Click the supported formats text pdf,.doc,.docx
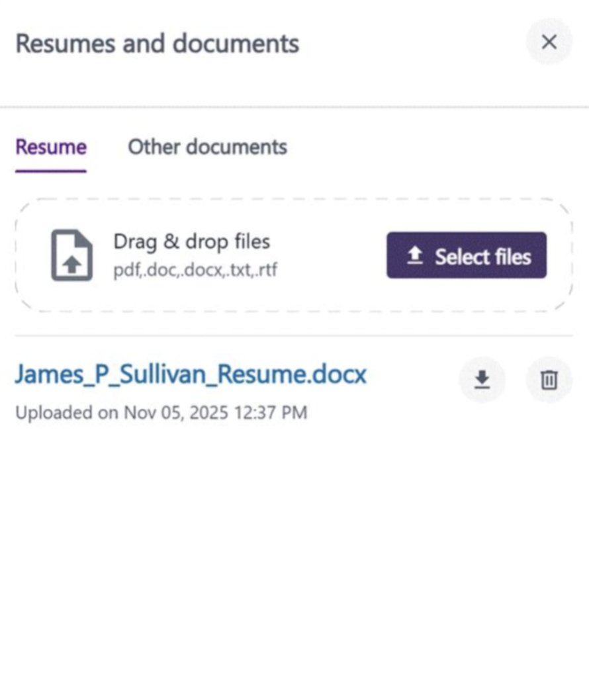Image resolution: width=589 pixels, height=700 pixels. point(195,271)
